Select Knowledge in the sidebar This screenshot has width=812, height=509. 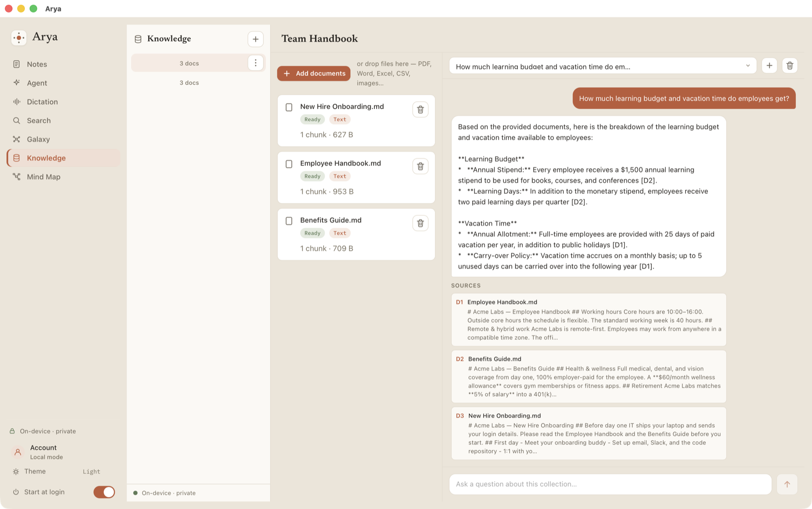[63, 158]
